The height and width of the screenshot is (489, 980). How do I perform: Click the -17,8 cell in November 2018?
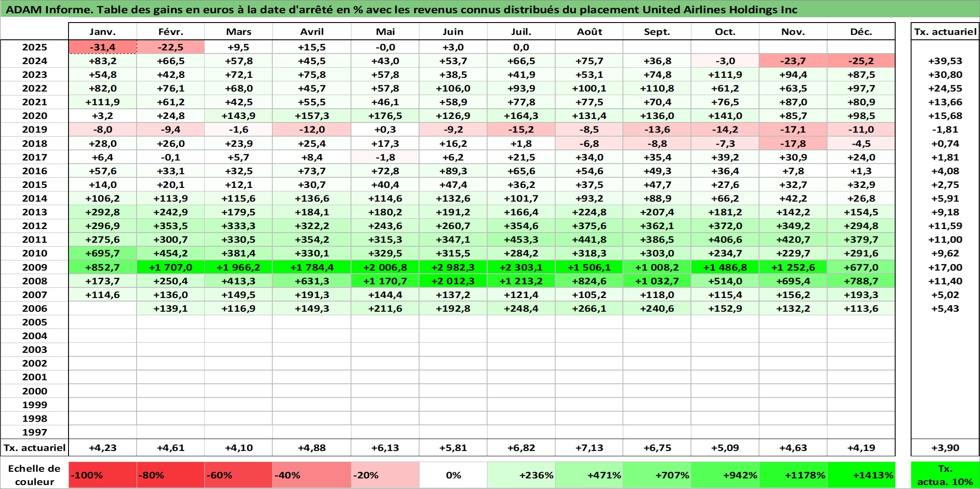click(x=793, y=143)
